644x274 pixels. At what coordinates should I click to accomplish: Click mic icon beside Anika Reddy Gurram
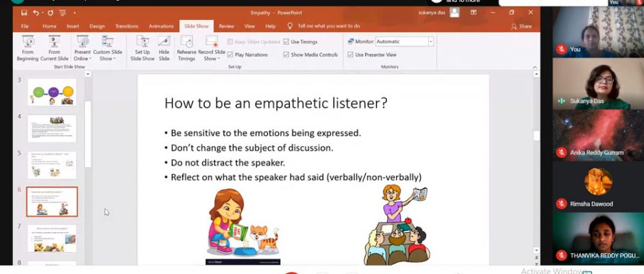561,152
